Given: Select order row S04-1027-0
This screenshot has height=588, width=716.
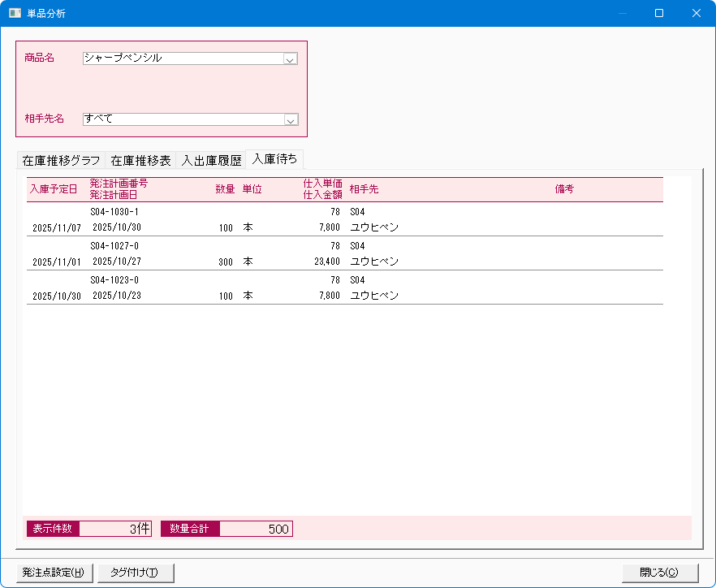Looking at the screenshot, I should pos(114,246).
